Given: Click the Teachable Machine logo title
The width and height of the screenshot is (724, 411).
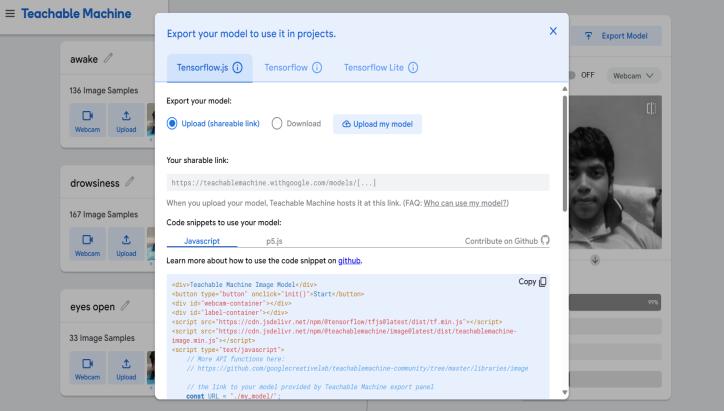Looking at the screenshot, I should (x=76, y=13).
